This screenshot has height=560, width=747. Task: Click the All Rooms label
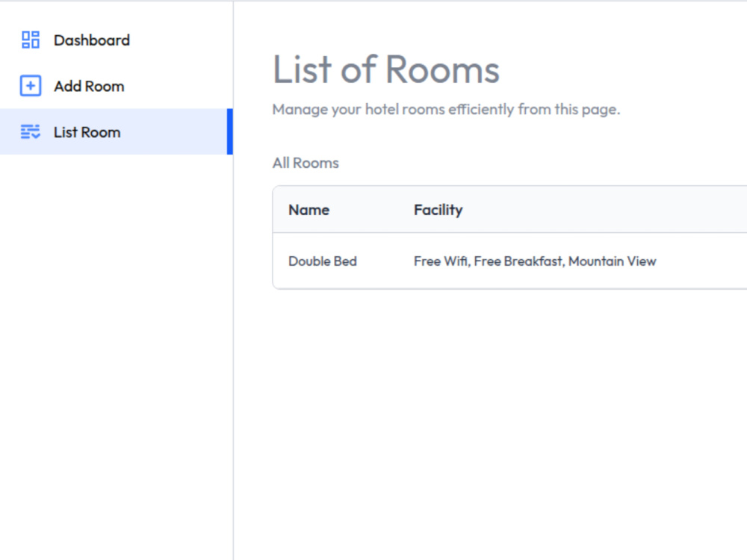tap(306, 163)
